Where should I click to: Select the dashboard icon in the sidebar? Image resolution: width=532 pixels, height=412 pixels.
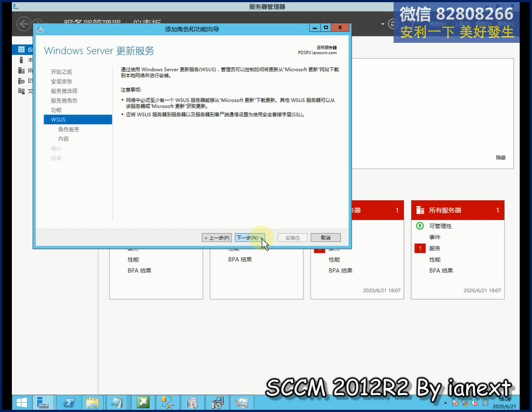(x=21, y=50)
